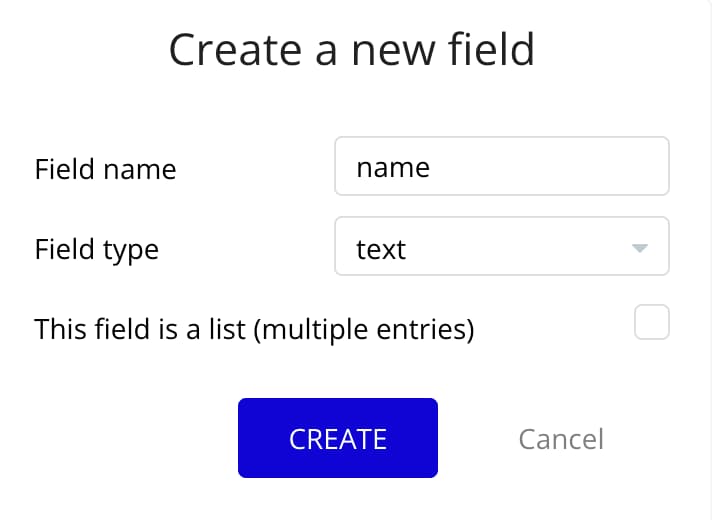Screen dimensions: 712x520
Task: Select the 'text' value in Field type
Action: click(x=381, y=249)
